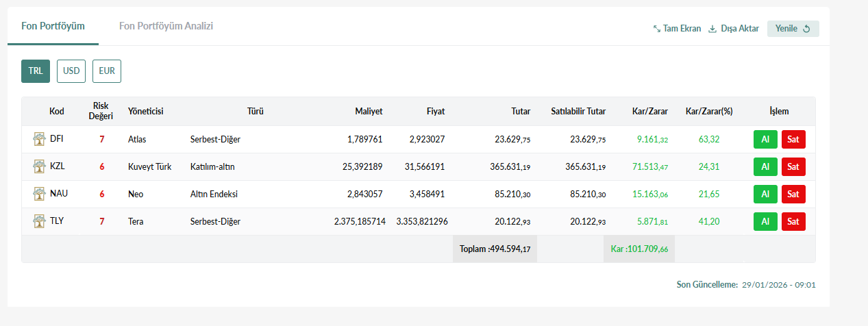Sort the table by Kar/Zarar(%) column header

(709, 112)
